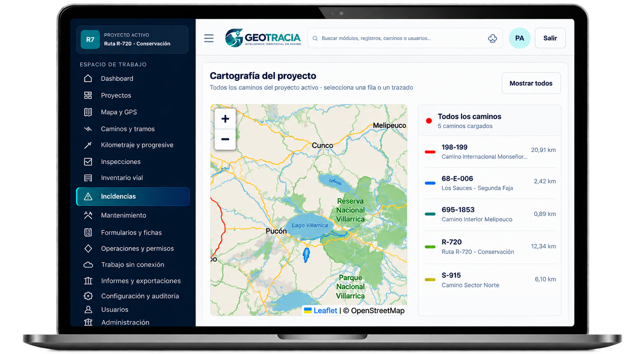This screenshot has width=644, height=354.
Task: Click the blue route segment on map
Action: (x=306, y=255)
